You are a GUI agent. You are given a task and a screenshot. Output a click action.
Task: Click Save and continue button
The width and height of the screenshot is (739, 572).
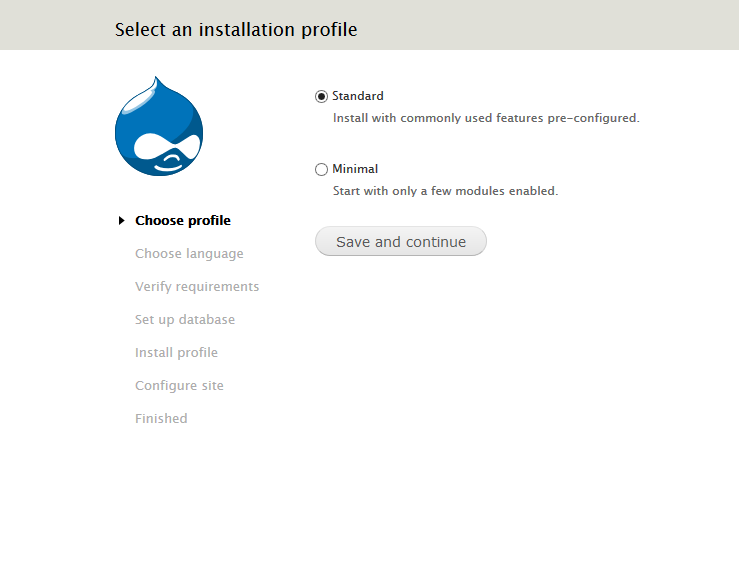(x=401, y=241)
